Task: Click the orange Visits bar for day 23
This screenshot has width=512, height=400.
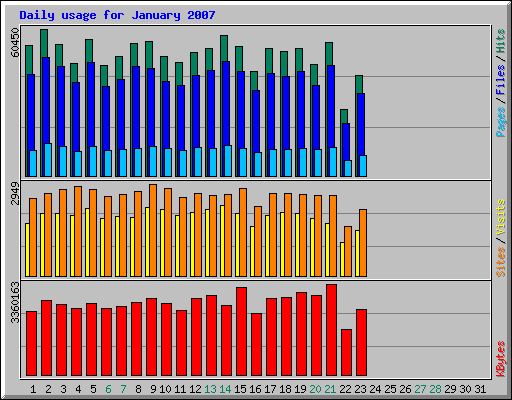Action: 363,243
